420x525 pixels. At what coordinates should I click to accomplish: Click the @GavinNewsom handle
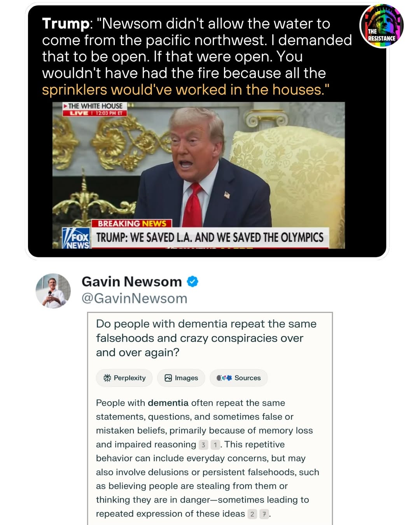[x=134, y=298]
